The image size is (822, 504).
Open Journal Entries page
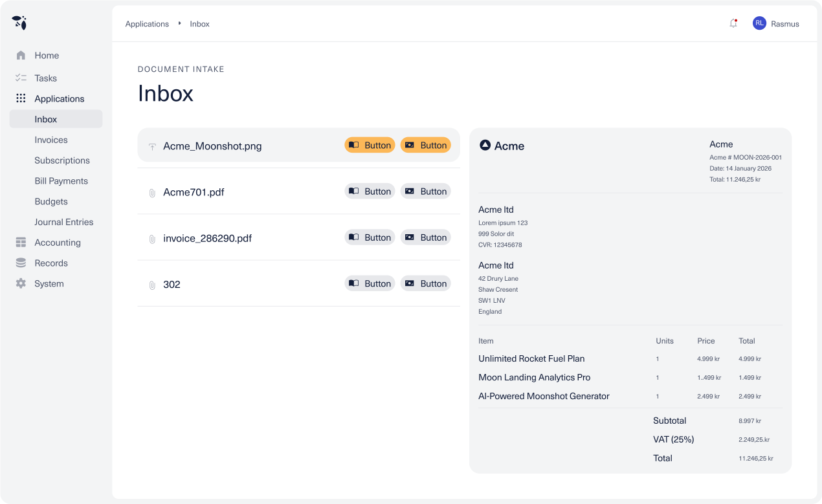pyautogui.click(x=64, y=222)
